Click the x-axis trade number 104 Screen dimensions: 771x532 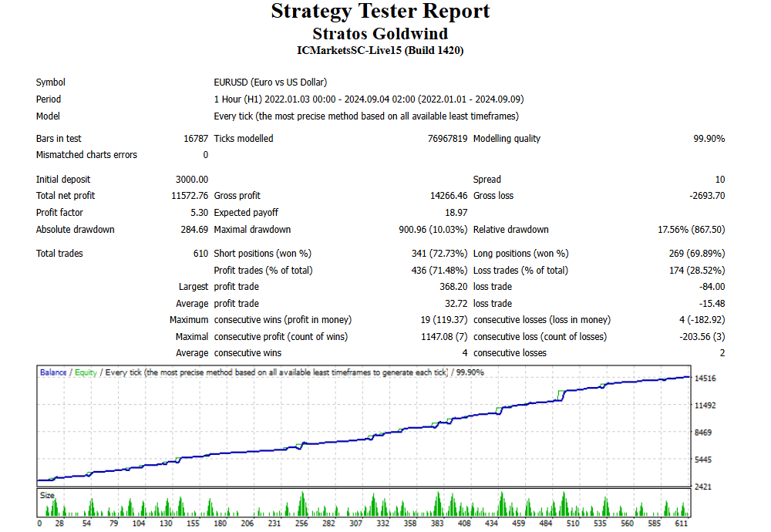tap(139, 524)
